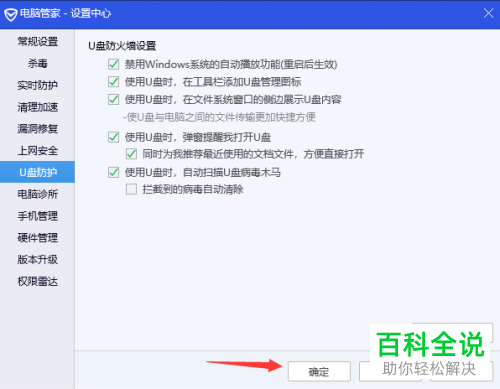
Task: Click the 电脑管家 shield logo icon
Action: click(x=10, y=14)
